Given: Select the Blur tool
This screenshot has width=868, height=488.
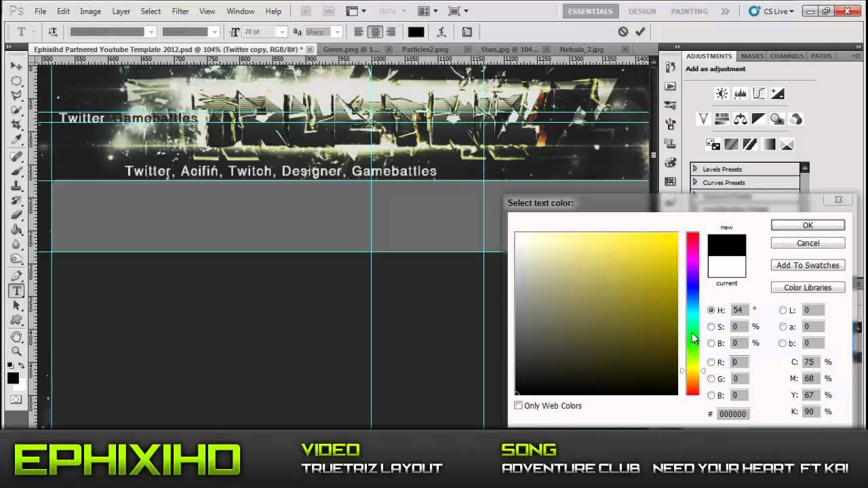Looking at the screenshot, I should click(x=16, y=245).
